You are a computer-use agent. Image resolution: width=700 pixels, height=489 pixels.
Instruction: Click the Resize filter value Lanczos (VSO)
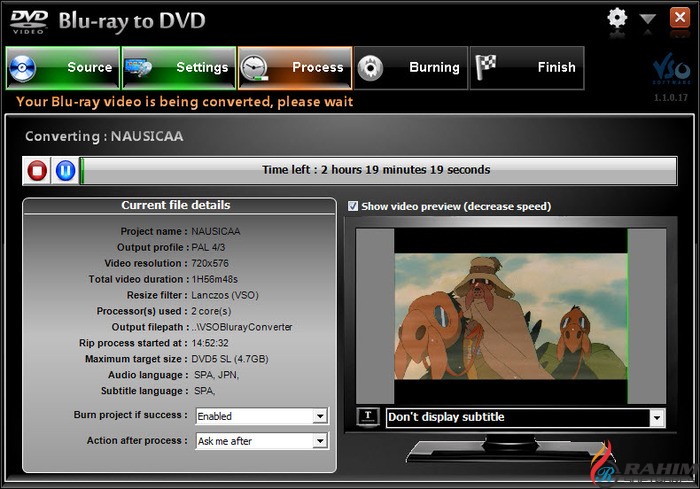click(225, 295)
